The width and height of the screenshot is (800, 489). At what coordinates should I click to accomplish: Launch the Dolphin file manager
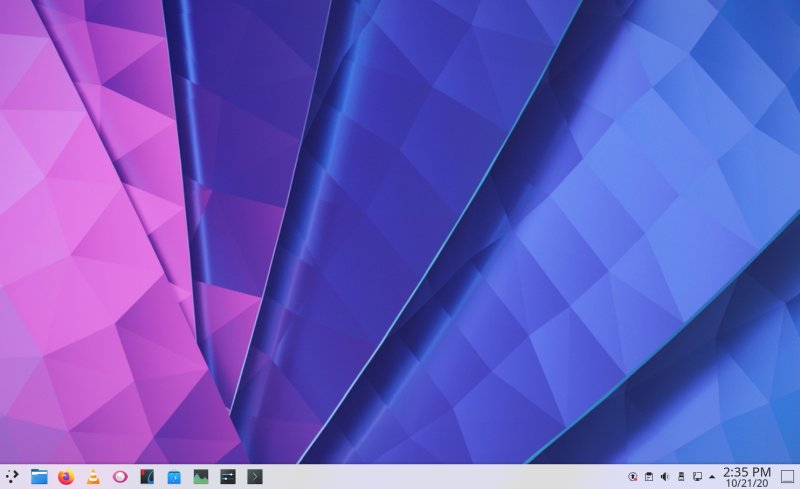point(39,477)
